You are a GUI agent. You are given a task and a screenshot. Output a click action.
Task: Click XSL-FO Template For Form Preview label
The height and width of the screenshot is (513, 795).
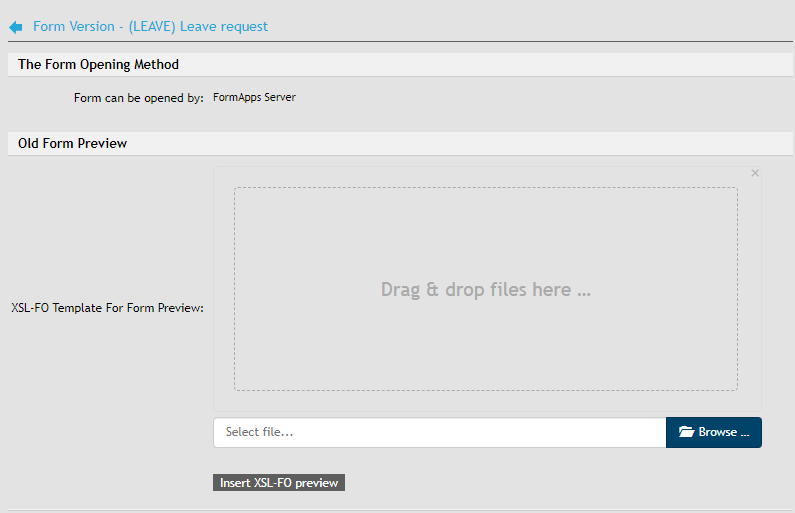(x=107, y=308)
